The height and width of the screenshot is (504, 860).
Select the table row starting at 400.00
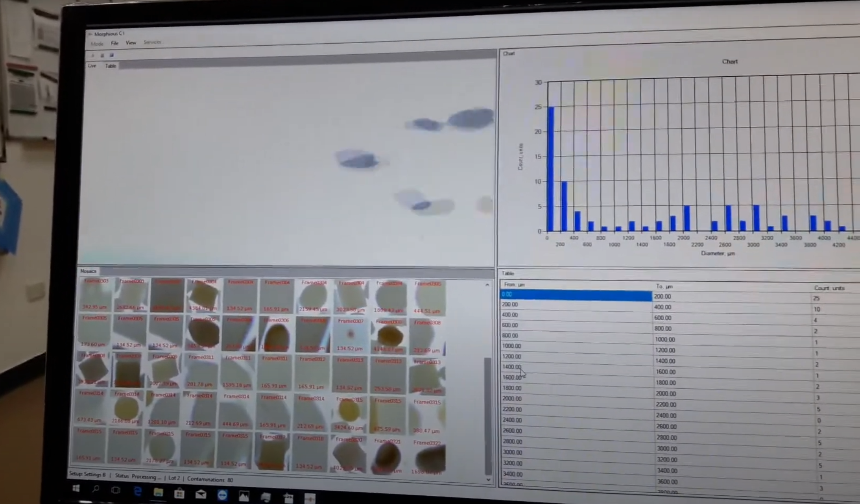[681, 317]
